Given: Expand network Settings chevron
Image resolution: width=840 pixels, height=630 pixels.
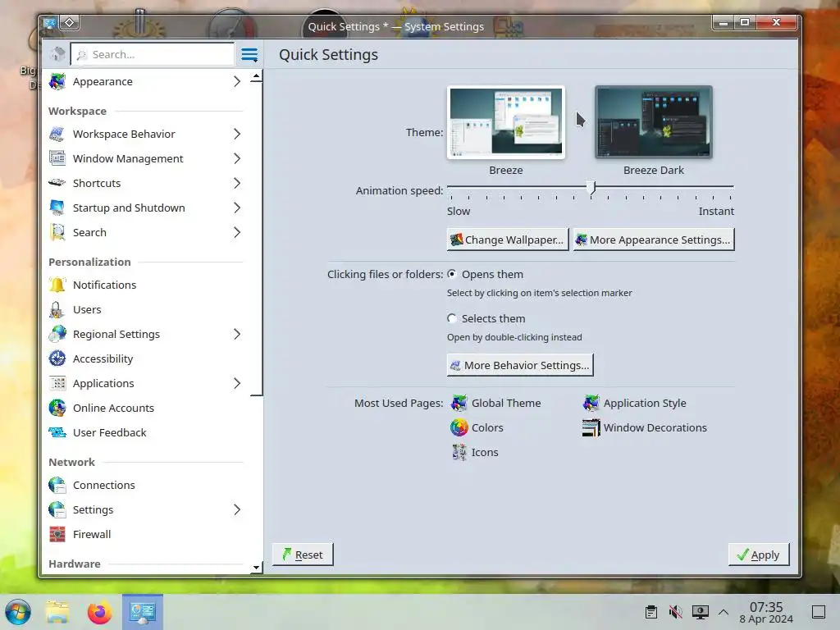Looking at the screenshot, I should coord(237,510).
